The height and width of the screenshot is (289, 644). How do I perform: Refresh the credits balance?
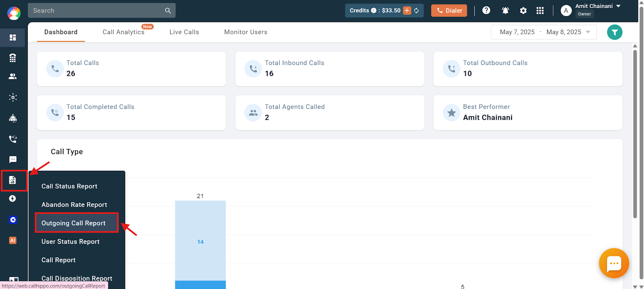click(417, 10)
